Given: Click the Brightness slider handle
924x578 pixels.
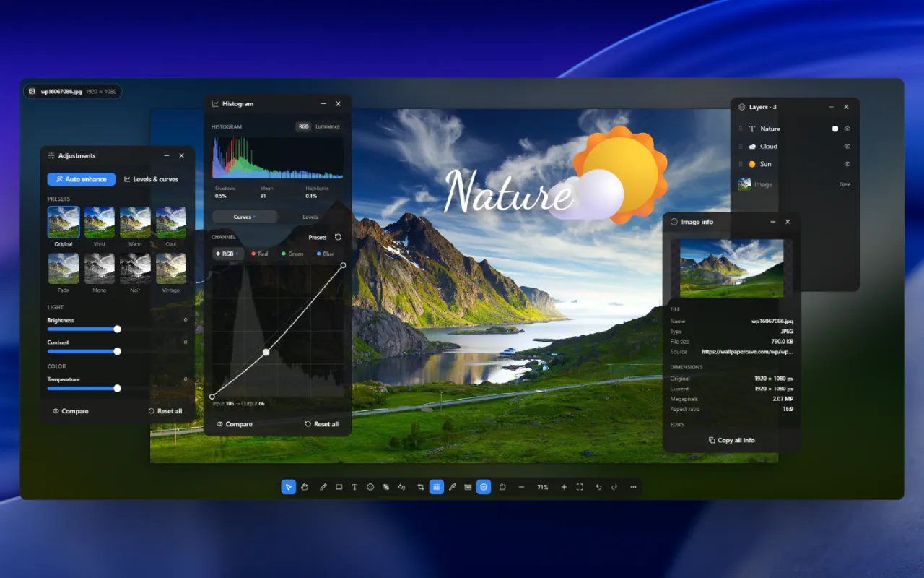Looking at the screenshot, I should click(117, 329).
